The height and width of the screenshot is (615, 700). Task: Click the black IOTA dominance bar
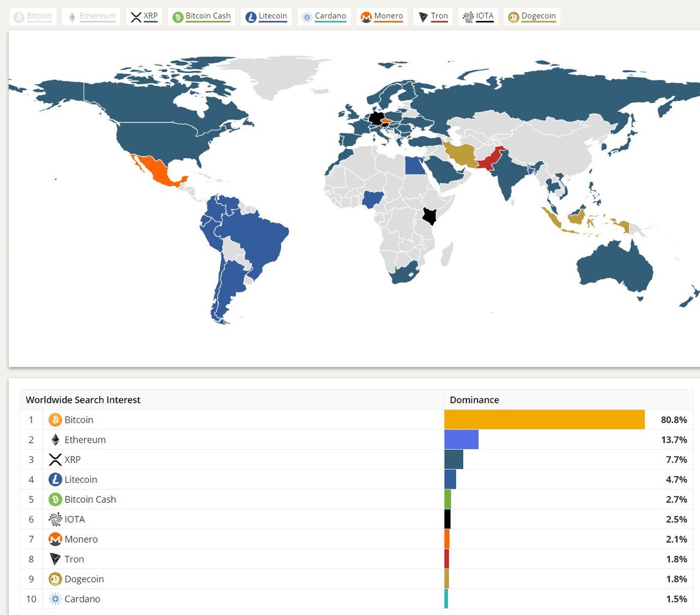(x=447, y=519)
